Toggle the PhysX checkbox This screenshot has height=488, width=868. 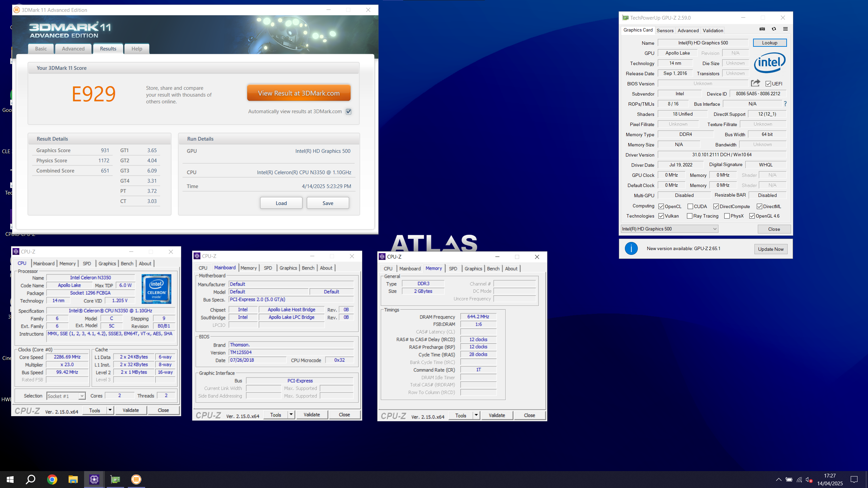[727, 216]
